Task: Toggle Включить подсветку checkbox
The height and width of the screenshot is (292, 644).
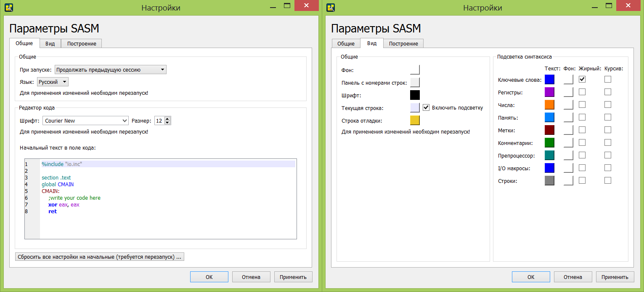Action: point(426,107)
